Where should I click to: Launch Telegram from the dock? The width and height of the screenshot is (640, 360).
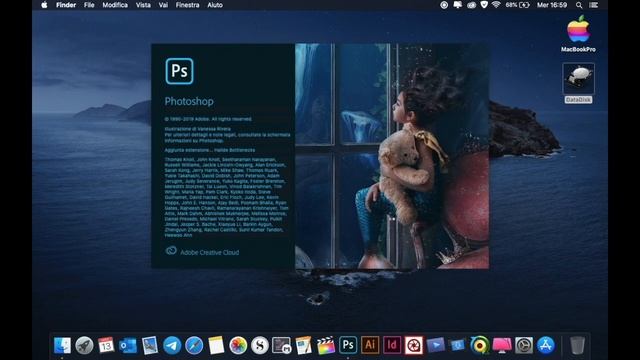tap(172, 346)
